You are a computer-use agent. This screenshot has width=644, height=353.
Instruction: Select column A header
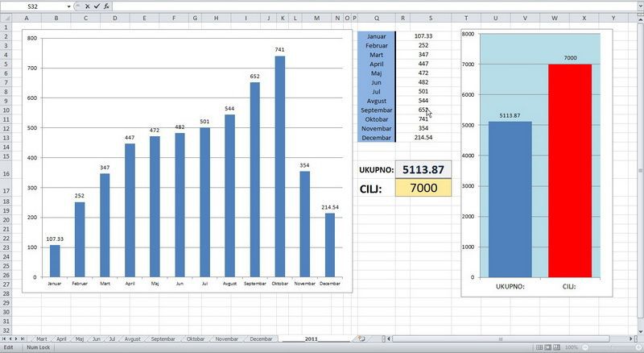[x=27, y=18]
